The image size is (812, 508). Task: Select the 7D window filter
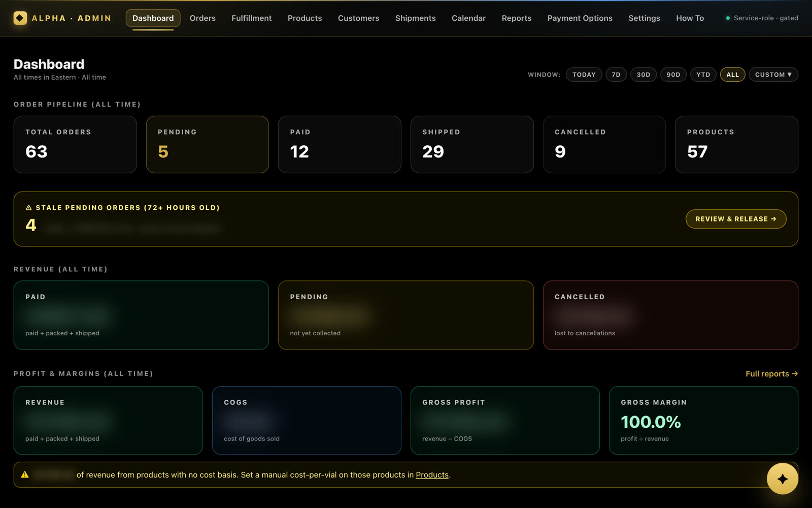(x=616, y=75)
